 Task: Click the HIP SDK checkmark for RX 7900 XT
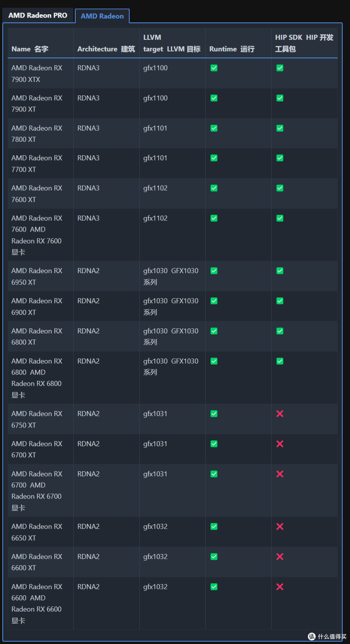[x=280, y=98]
